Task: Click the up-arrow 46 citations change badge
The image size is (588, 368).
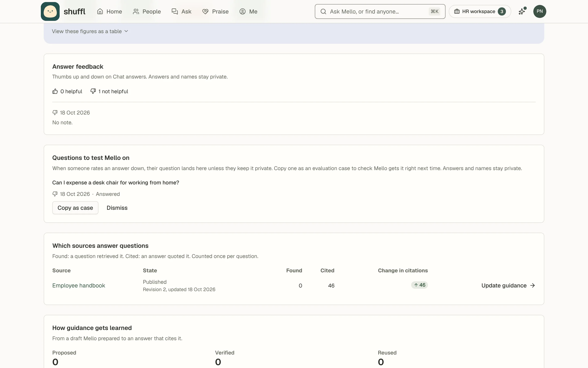Action: point(419,285)
